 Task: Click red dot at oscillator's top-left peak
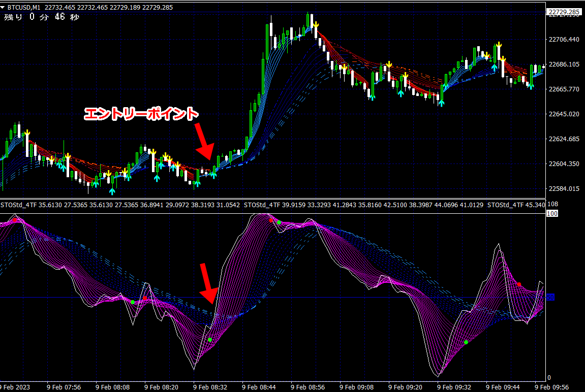click(x=15, y=220)
